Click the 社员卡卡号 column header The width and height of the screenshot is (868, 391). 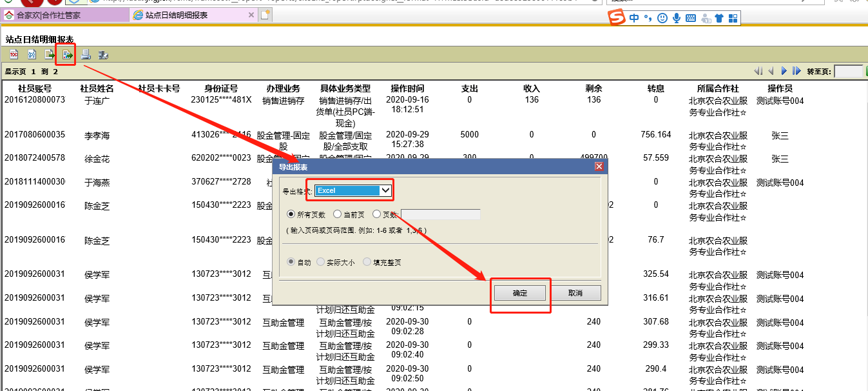click(x=159, y=88)
